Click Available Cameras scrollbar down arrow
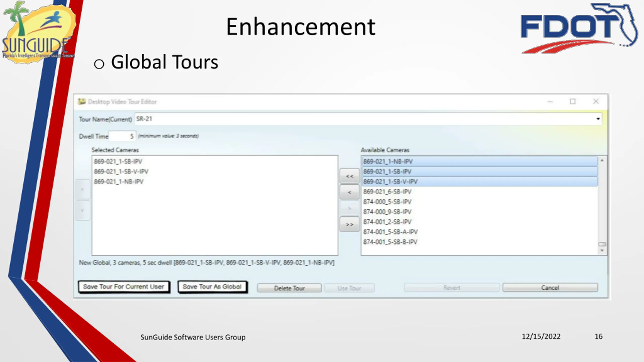The image size is (644, 362). coord(602,250)
